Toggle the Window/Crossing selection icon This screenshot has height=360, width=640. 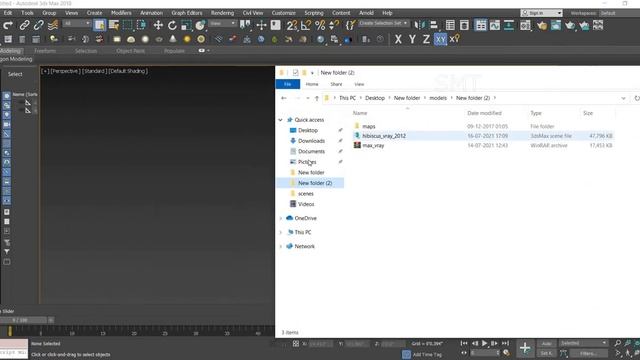pyautogui.click(x=142, y=25)
